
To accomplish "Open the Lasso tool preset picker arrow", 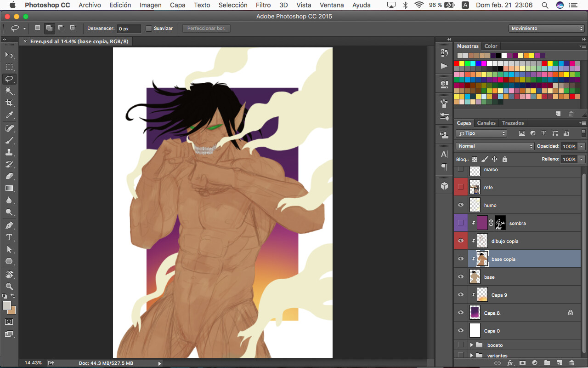I will (24, 29).
